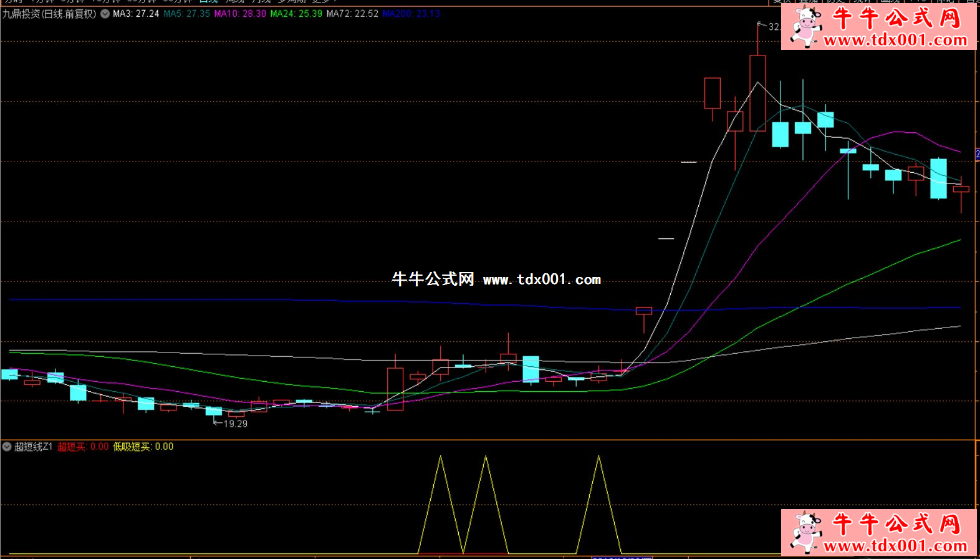
Task: Click the MA3: 27.24 value
Action: [x=136, y=14]
